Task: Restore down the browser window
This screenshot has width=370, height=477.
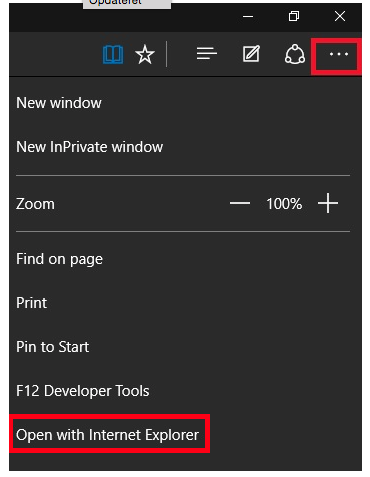Action: coord(294,16)
